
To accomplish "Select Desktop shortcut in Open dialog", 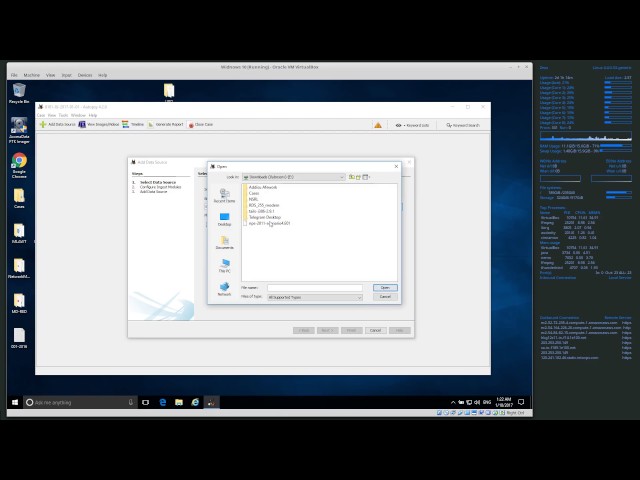I will coord(224,220).
